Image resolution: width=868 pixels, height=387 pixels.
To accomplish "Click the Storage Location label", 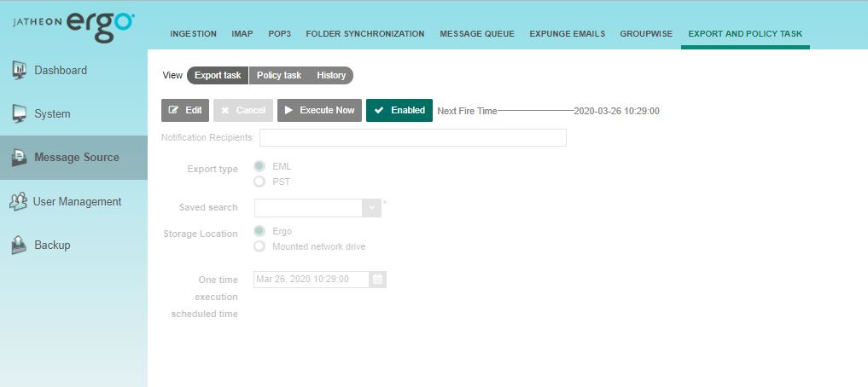I will (x=201, y=234).
